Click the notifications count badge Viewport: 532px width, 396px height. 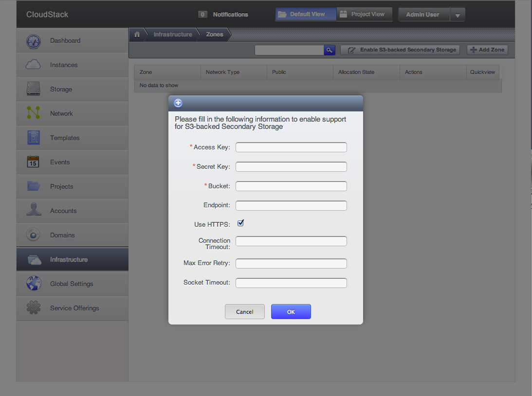tap(202, 14)
